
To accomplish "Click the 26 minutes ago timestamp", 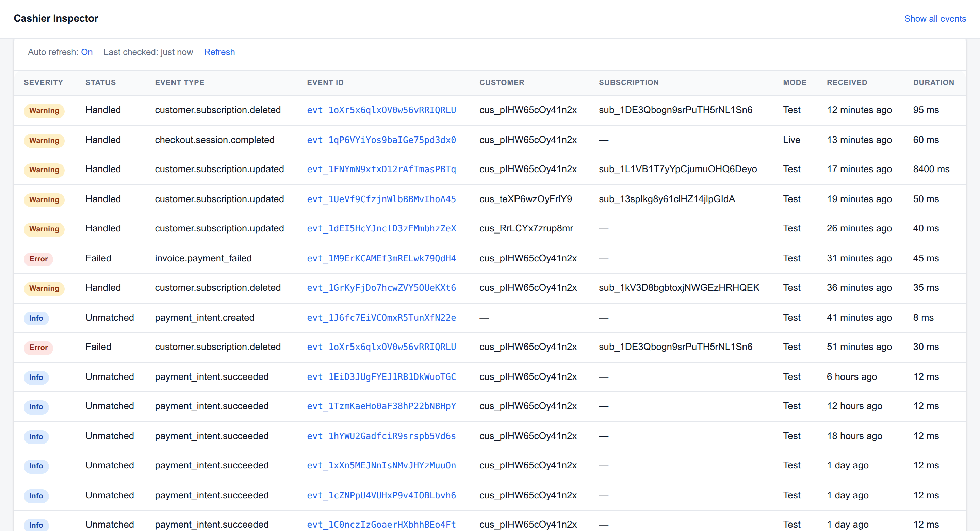I will click(x=859, y=228).
